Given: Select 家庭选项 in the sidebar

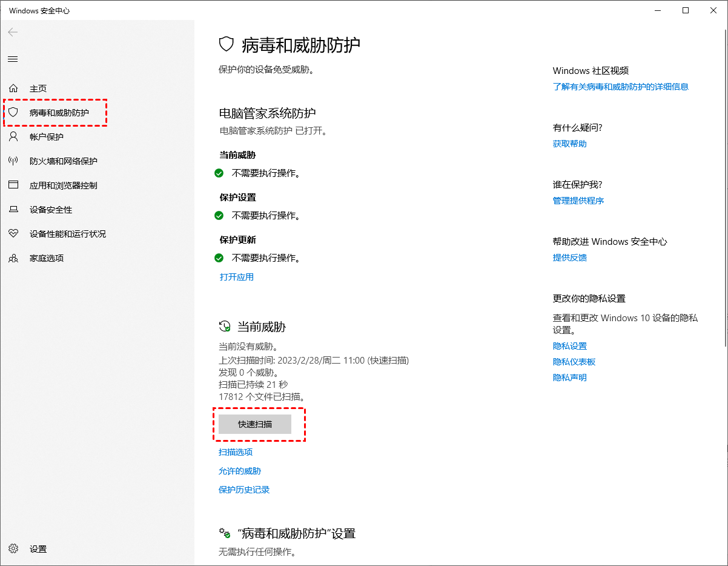Looking at the screenshot, I should 47,258.
